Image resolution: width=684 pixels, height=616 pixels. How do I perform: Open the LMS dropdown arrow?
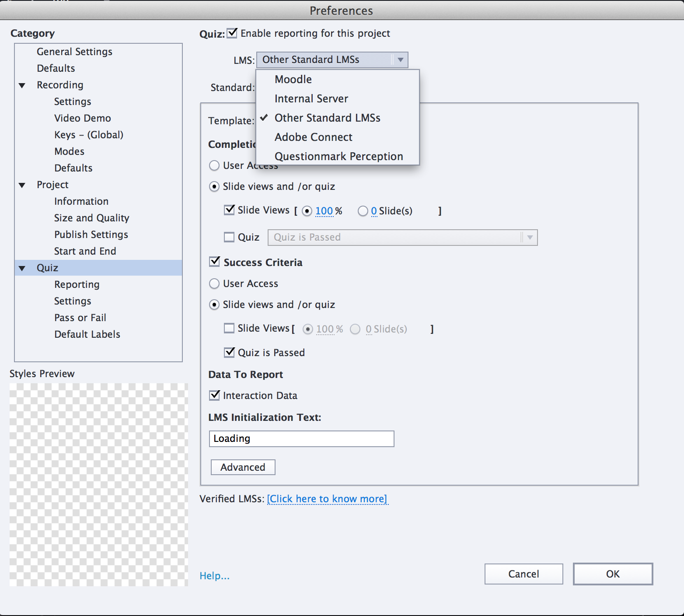pyautogui.click(x=400, y=60)
